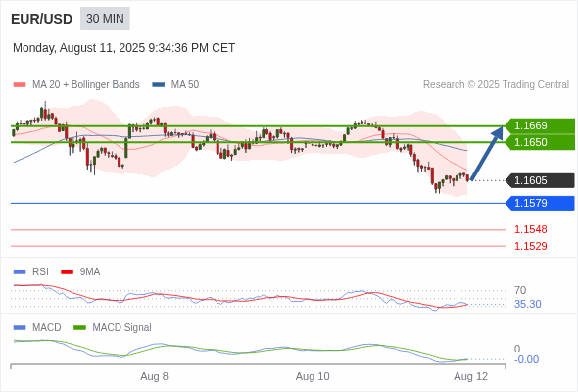Click the EUR/USD chart title

click(42, 19)
